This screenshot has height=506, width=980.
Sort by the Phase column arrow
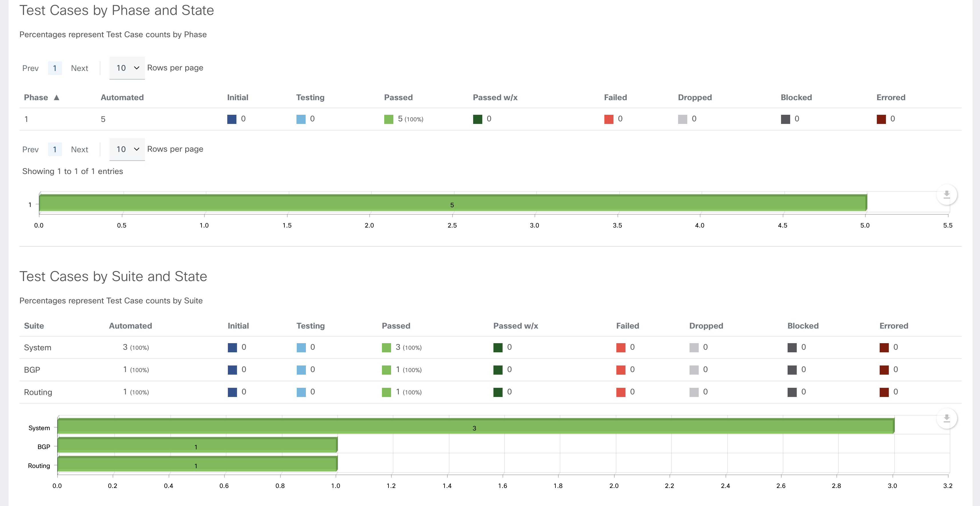point(56,98)
